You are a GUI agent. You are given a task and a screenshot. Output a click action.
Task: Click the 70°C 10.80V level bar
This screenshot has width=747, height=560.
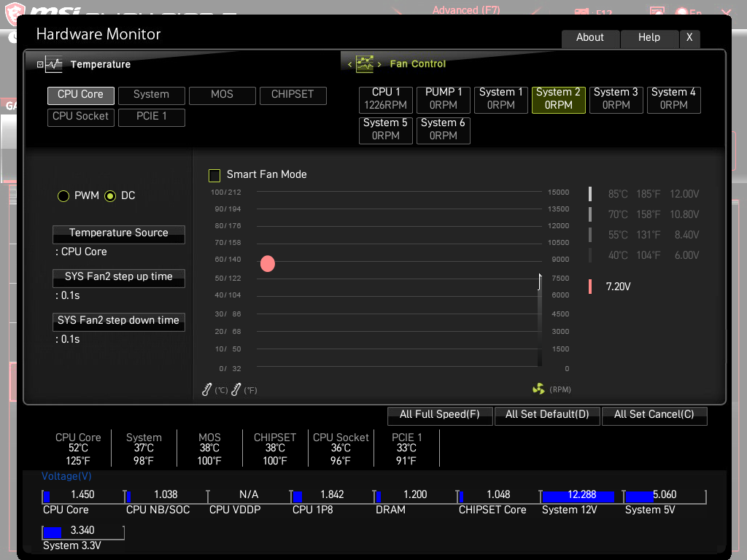point(590,214)
